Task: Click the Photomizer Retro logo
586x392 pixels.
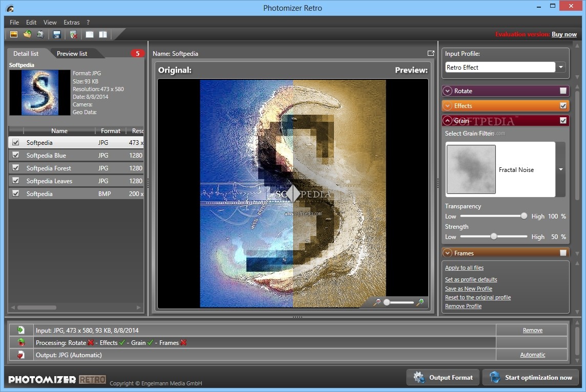Action: 57,380
